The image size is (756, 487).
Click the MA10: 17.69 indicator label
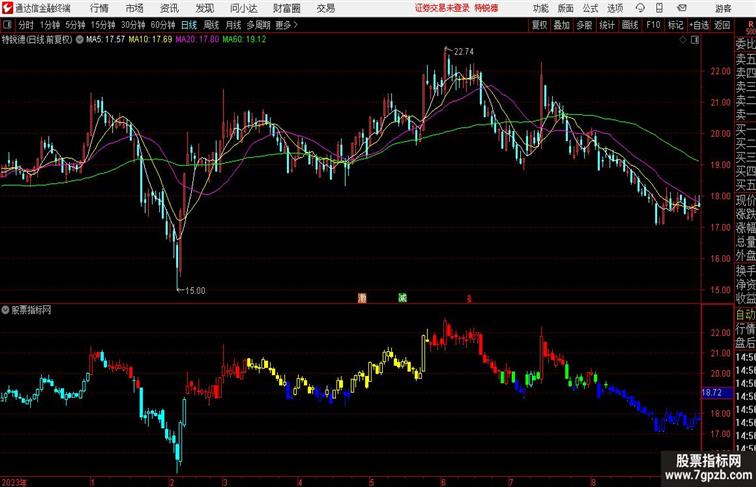(x=150, y=40)
